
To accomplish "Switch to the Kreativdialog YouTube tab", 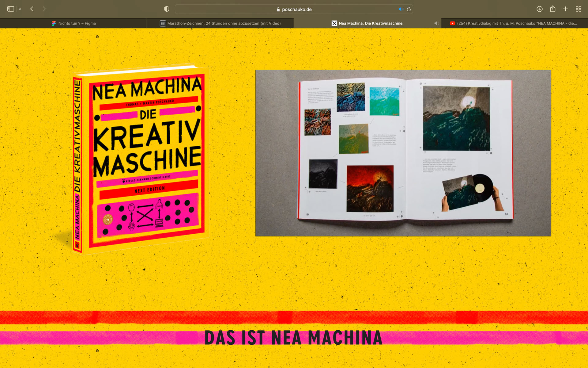I will tap(514, 23).
